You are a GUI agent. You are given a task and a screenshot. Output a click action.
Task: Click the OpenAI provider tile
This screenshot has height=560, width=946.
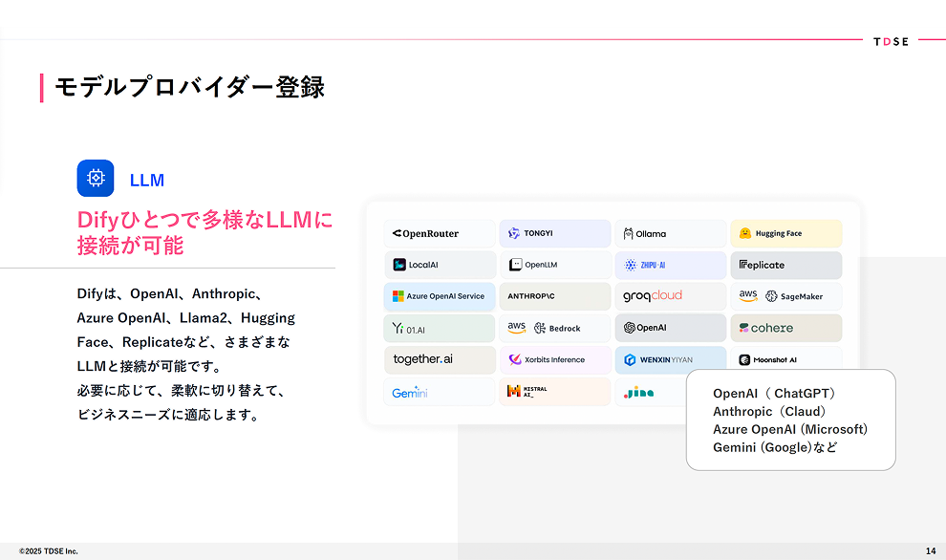pos(670,328)
